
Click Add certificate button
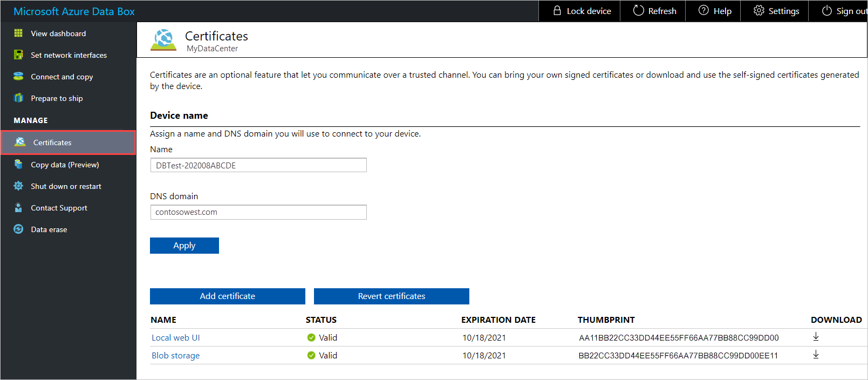(228, 296)
